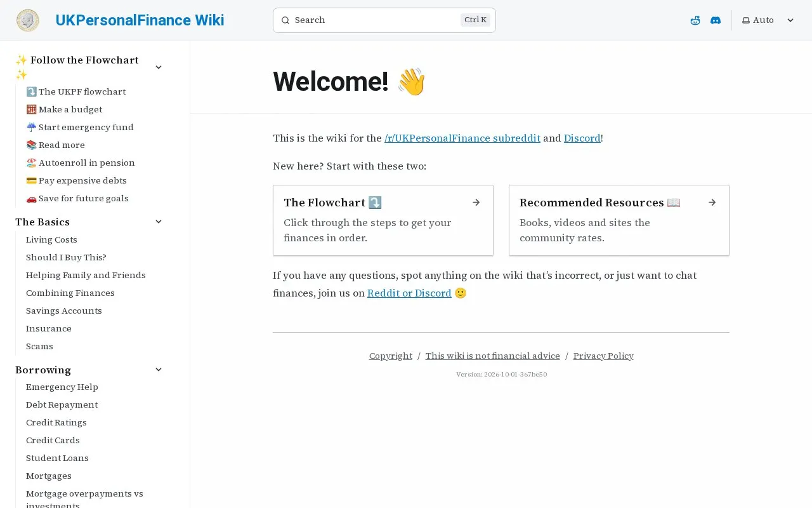Image resolution: width=812 pixels, height=508 pixels.
Task: Click The Basics section title
Action: [x=43, y=222]
